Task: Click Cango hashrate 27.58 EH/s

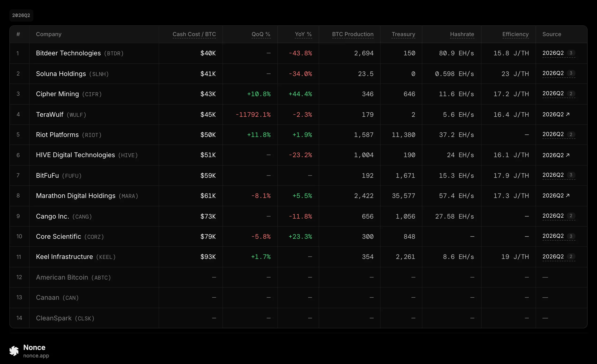Action: coord(455,216)
